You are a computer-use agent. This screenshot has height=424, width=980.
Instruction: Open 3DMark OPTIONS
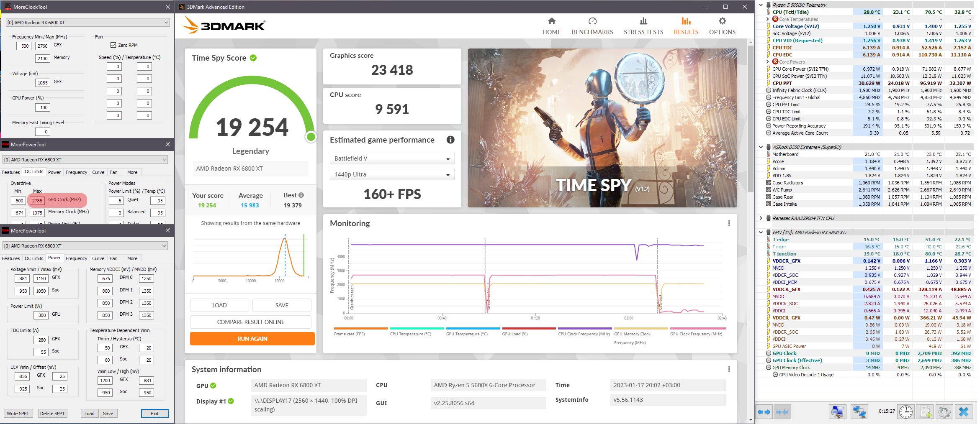pos(722,26)
